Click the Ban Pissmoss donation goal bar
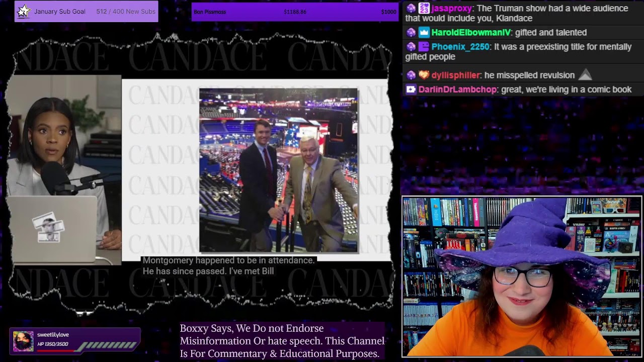The height and width of the screenshot is (362, 644). coord(295,12)
